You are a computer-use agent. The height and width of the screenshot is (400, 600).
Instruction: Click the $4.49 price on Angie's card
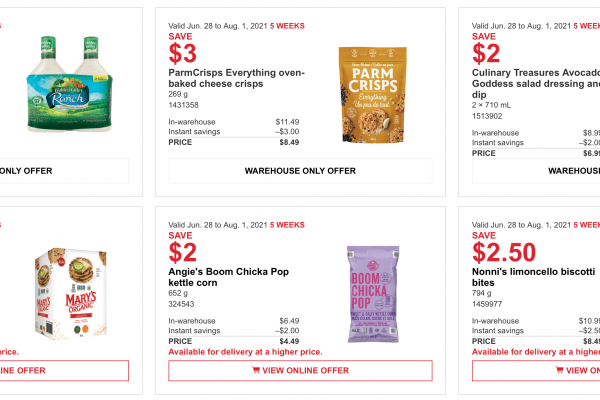coord(286,341)
